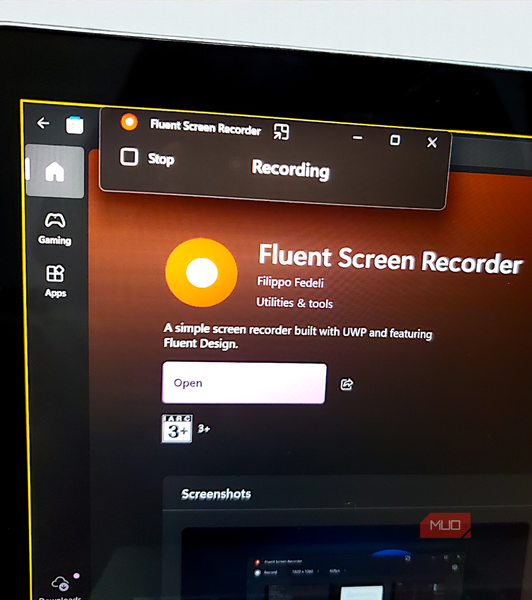The height and width of the screenshot is (600, 532).
Task: Click the Filippo Fedeli publisher link
Action: [290, 282]
